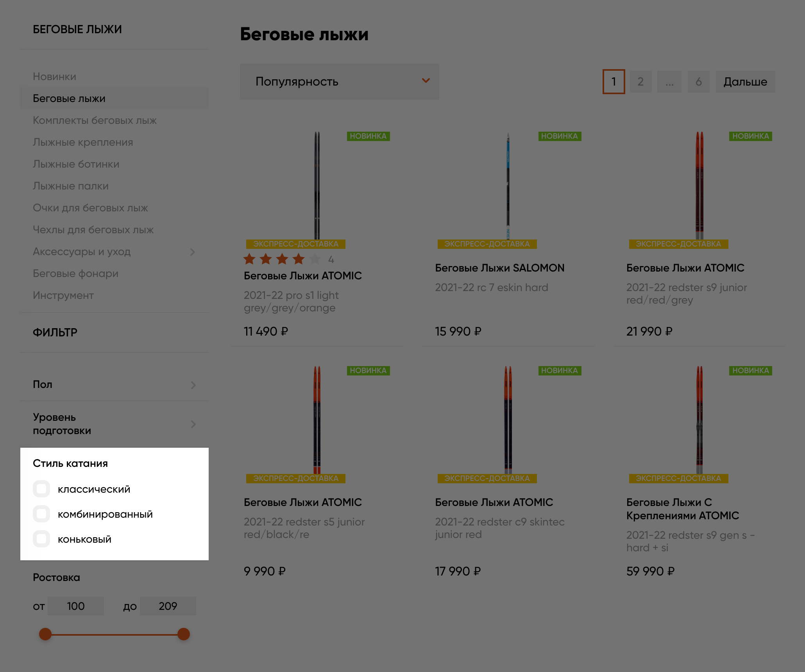Click Дальше pagination button
The height and width of the screenshot is (672, 805).
click(x=744, y=82)
